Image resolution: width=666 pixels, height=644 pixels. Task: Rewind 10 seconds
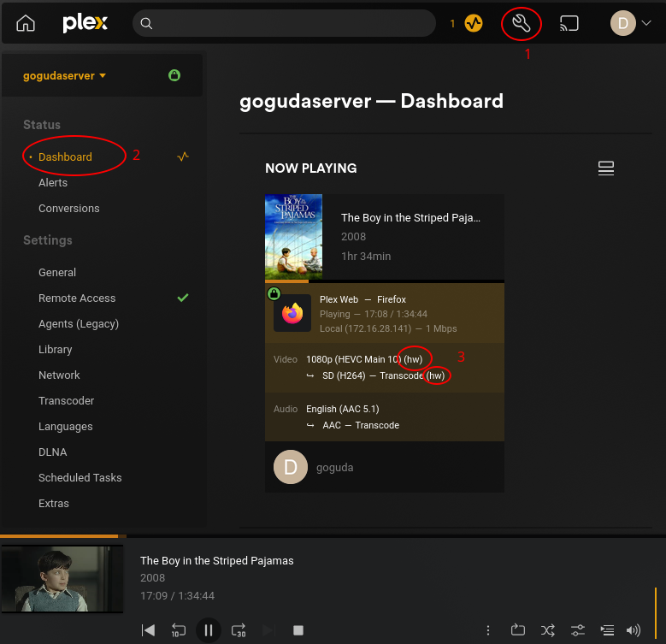[179, 630]
